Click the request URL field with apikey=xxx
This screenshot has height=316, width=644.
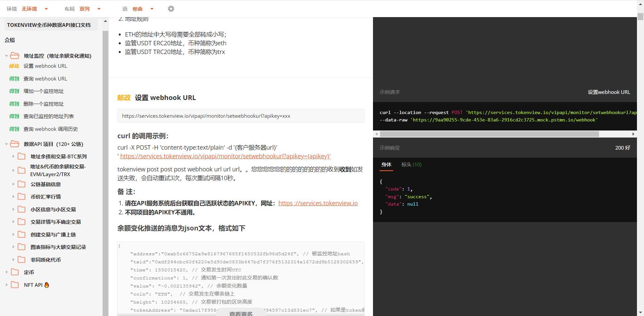click(241, 116)
